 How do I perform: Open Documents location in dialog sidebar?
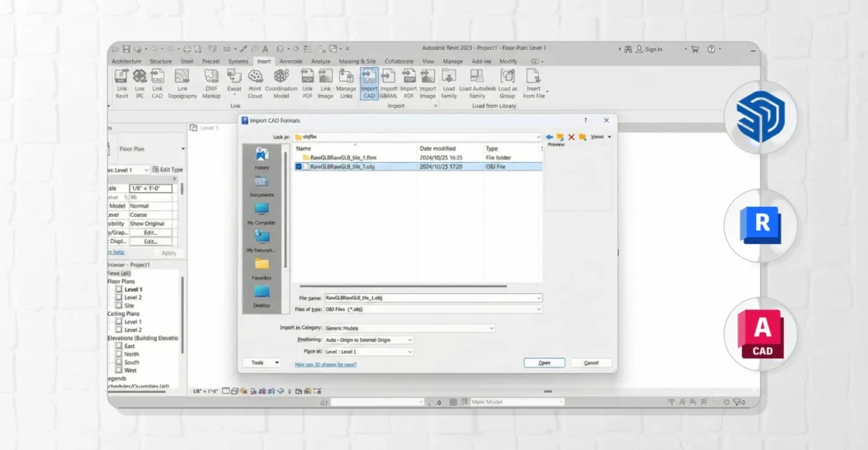262,186
